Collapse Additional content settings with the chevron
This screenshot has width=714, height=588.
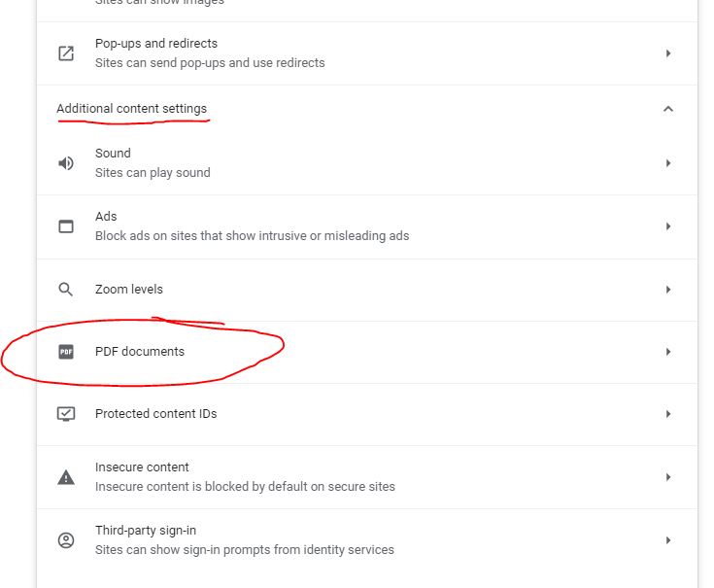(668, 109)
